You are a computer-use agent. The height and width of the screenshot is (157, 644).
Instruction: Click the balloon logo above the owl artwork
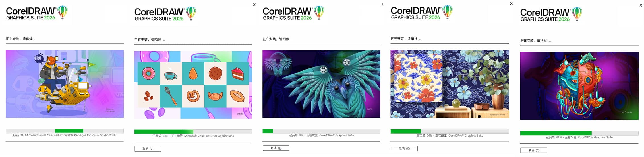point(319,13)
